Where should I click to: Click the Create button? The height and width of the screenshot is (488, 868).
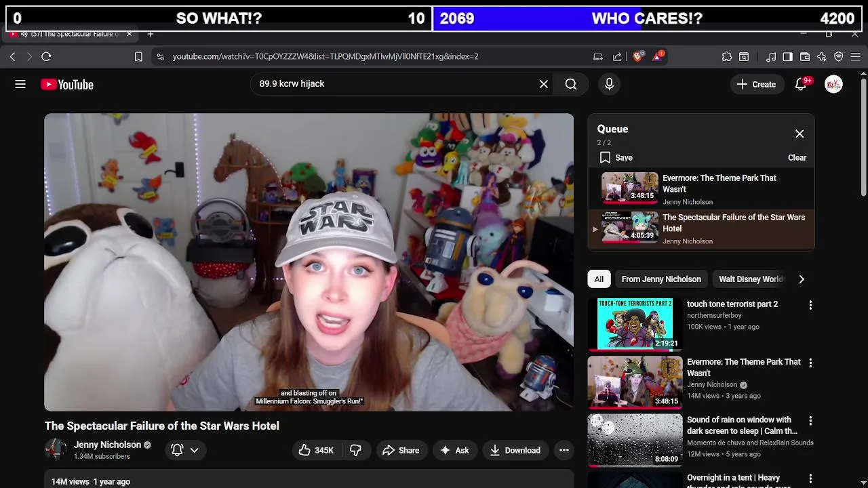[x=757, y=84]
